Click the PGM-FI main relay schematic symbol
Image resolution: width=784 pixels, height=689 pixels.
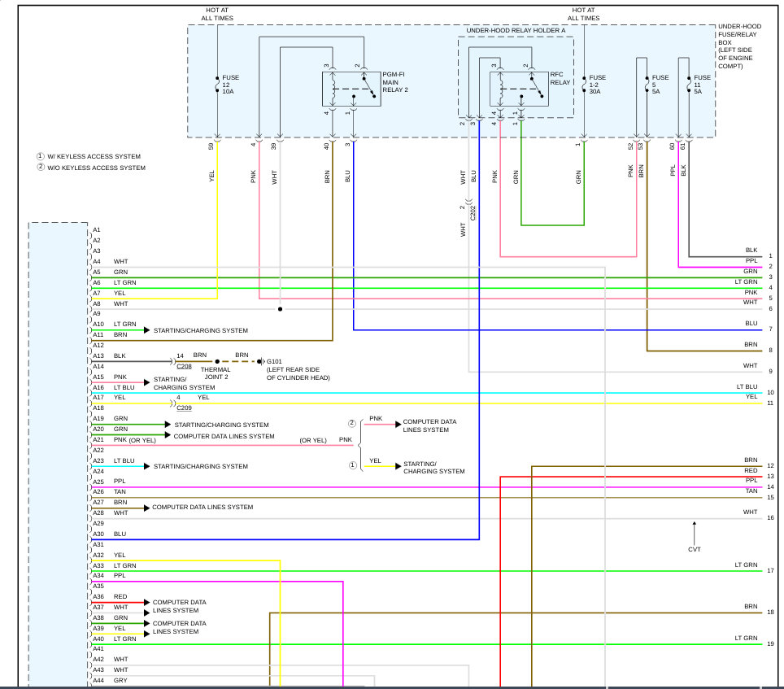pos(351,89)
